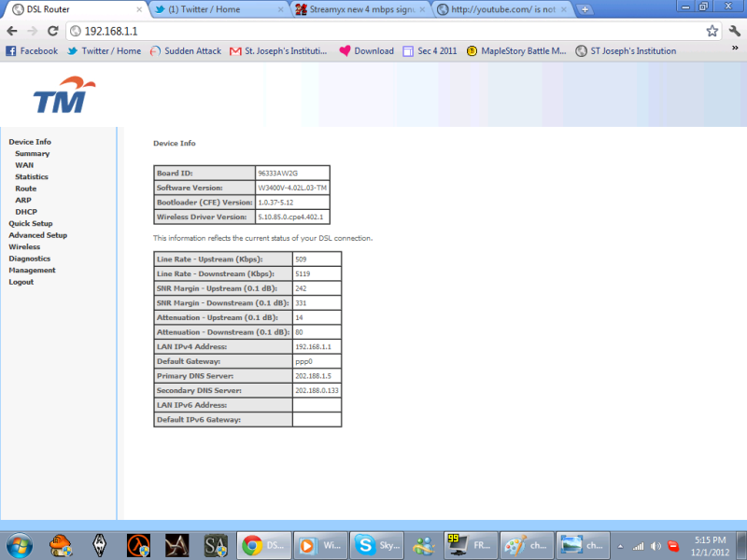Switch to the Streamyx new 4 mbps tab

point(359,9)
